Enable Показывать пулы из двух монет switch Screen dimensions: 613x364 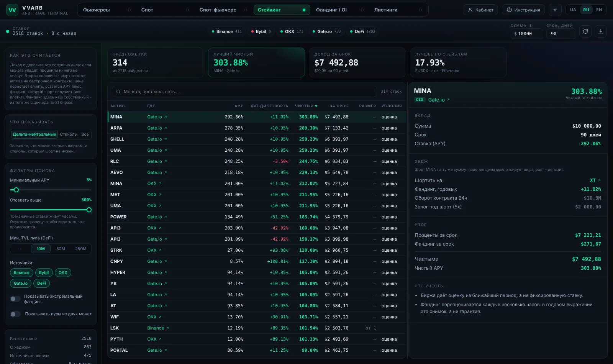click(x=15, y=314)
